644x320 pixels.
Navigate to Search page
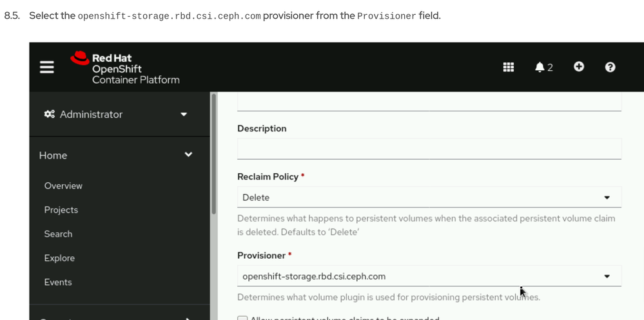(x=58, y=234)
